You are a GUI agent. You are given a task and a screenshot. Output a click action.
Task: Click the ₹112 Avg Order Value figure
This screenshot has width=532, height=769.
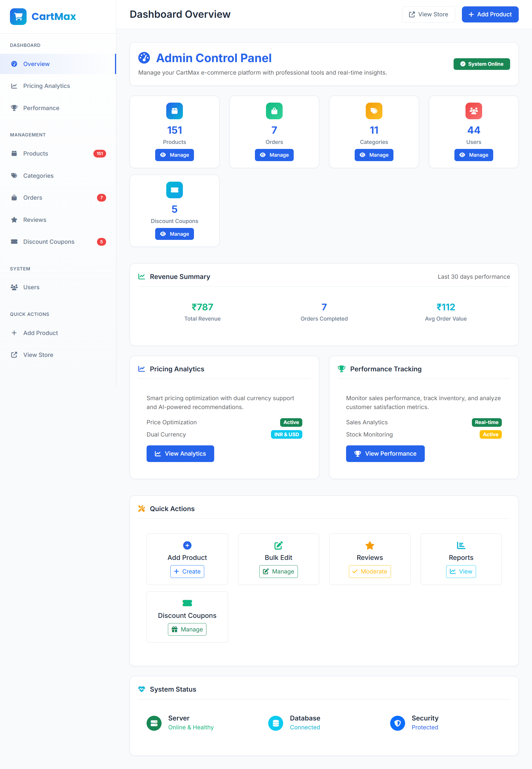click(446, 307)
